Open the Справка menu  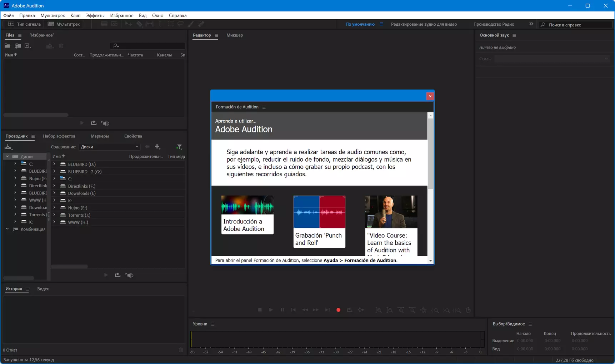click(177, 15)
